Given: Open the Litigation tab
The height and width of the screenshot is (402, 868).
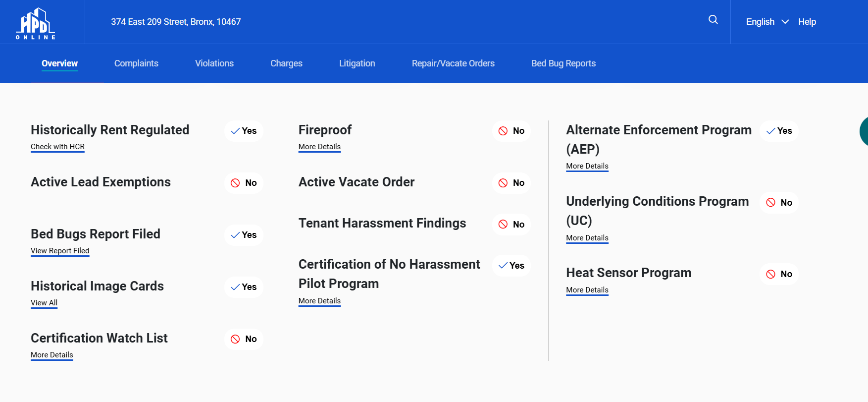Looking at the screenshot, I should (357, 63).
